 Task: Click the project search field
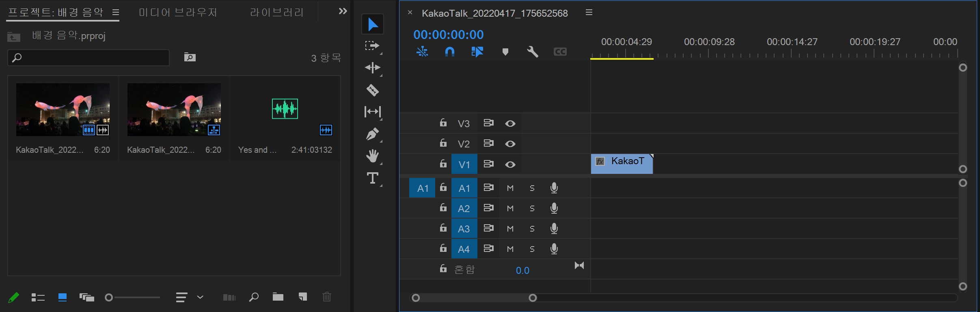(89, 58)
